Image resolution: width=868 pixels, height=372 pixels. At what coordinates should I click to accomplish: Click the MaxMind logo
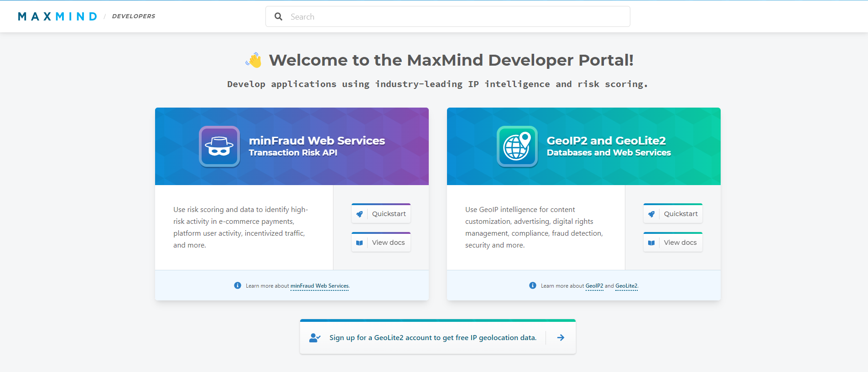(57, 16)
